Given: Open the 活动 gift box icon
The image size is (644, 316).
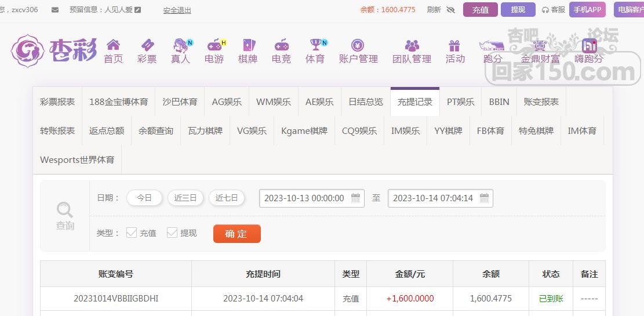Looking at the screenshot, I should 454,45.
